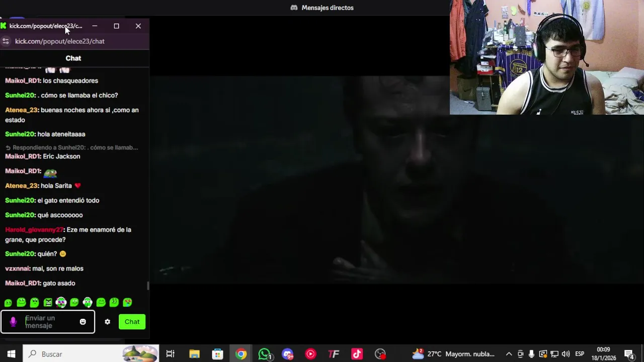Open WhatsApp from the taskbar
Viewport: 644px width, 362px height.
tap(265, 354)
